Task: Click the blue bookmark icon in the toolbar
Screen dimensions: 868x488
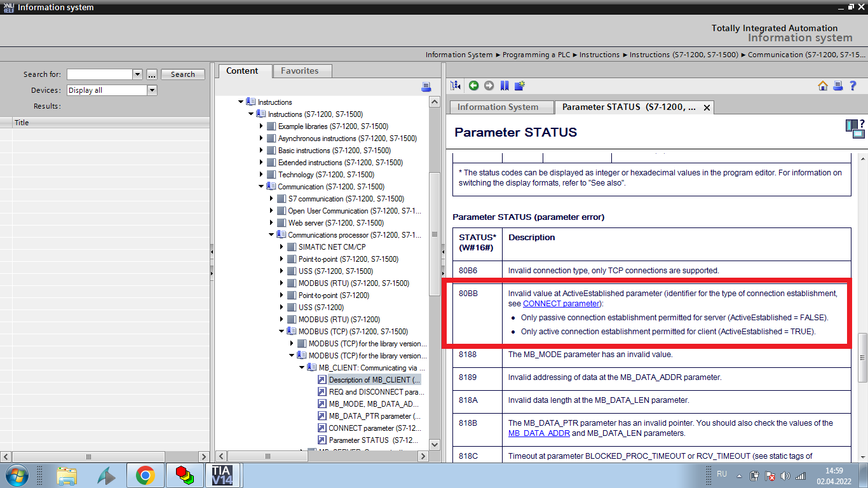Action: pyautogui.click(x=505, y=86)
